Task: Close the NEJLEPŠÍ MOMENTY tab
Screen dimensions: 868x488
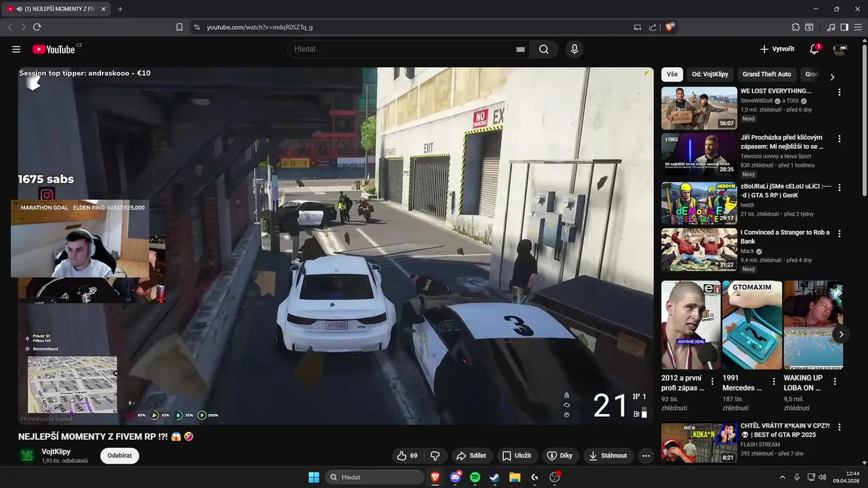Action: pyautogui.click(x=103, y=9)
